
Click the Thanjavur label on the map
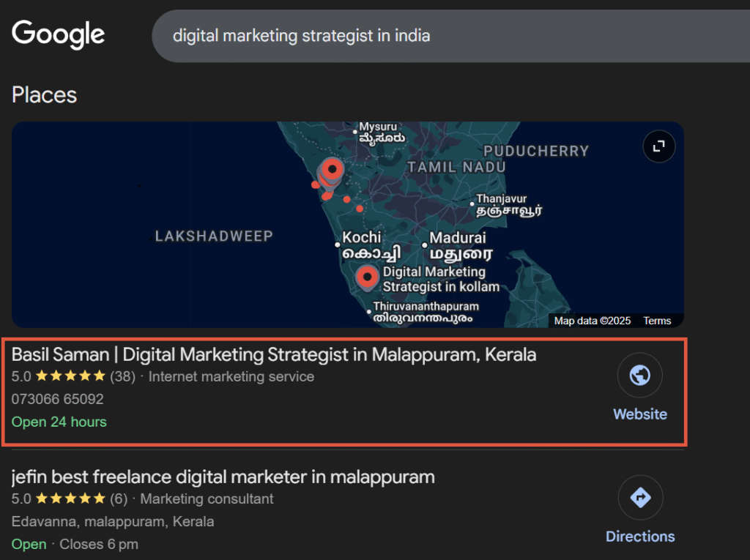501,199
